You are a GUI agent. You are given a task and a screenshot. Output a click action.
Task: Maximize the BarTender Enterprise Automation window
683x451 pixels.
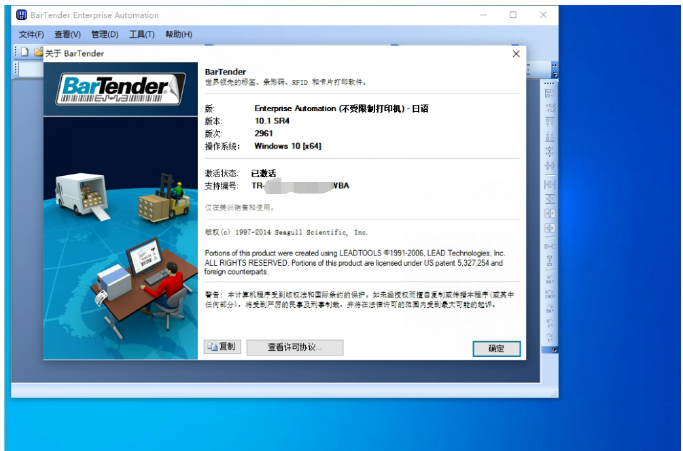click(x=513, y=15)
